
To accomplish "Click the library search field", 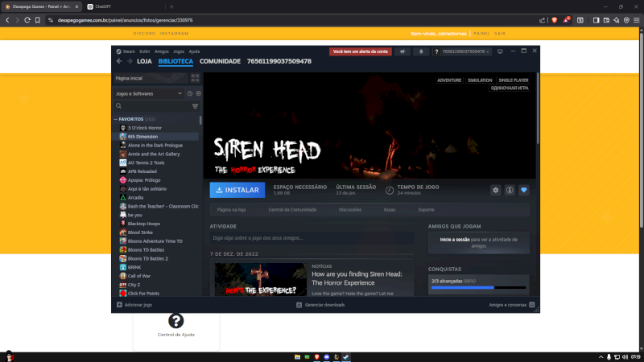I will coord(153,106).
